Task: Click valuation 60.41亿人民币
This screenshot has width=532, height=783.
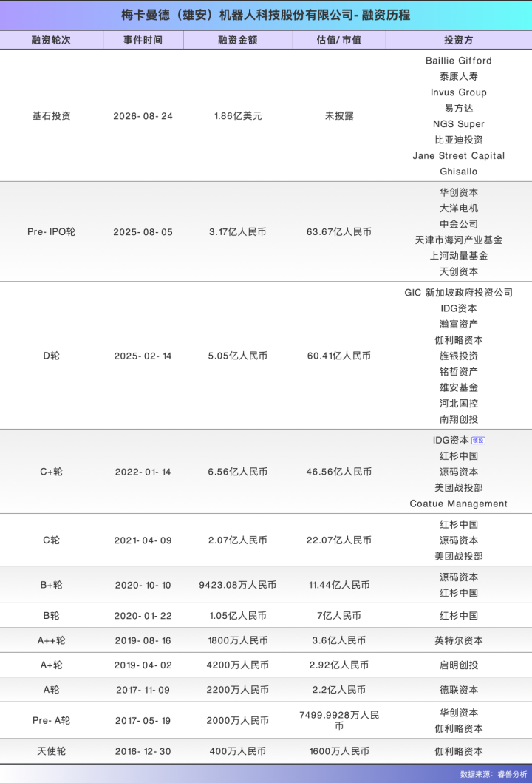Action: pos(339,356)
